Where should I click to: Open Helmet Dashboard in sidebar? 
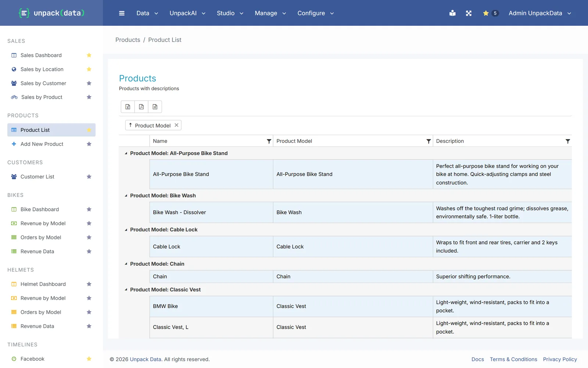point(43,284)
